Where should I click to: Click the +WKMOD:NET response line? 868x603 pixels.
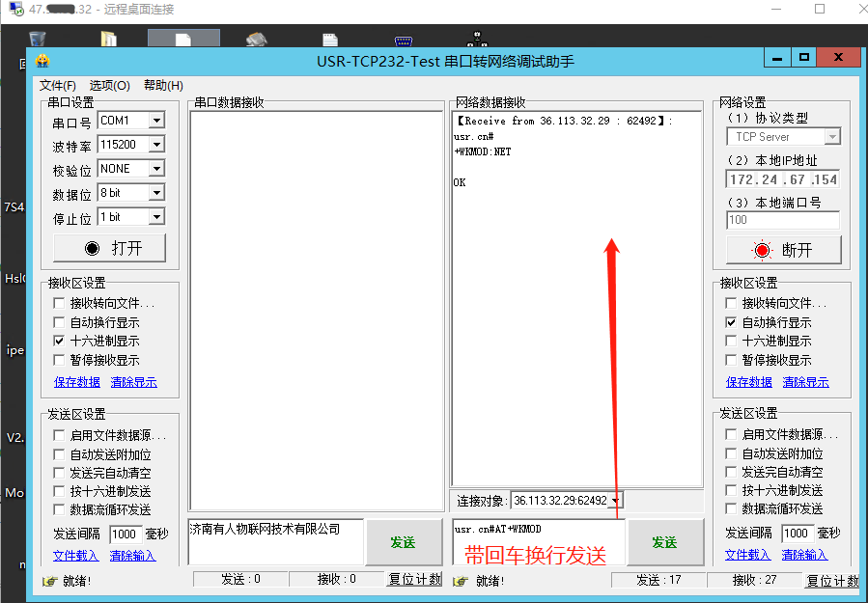483,151
